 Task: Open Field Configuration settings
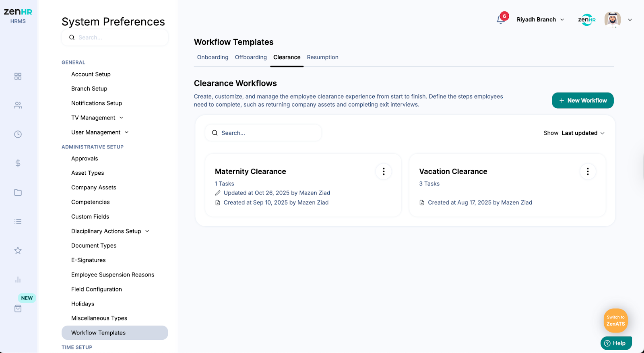[97, 289]
